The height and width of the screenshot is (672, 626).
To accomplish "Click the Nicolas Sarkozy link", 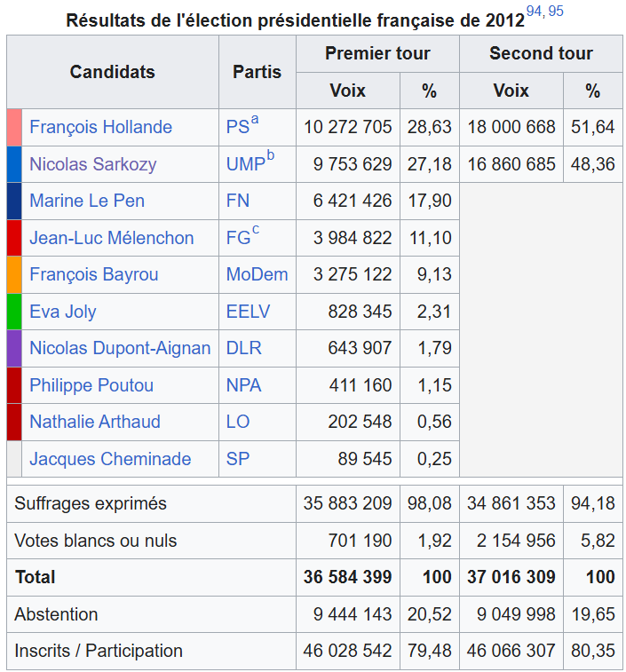I will (92, 164).
